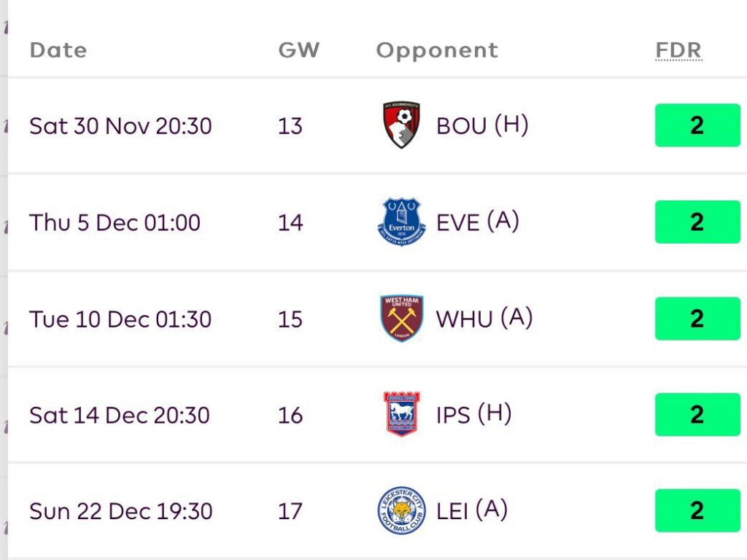Click the Opponent column header
This screenshot has height=560, width=747.
[437, 50]
